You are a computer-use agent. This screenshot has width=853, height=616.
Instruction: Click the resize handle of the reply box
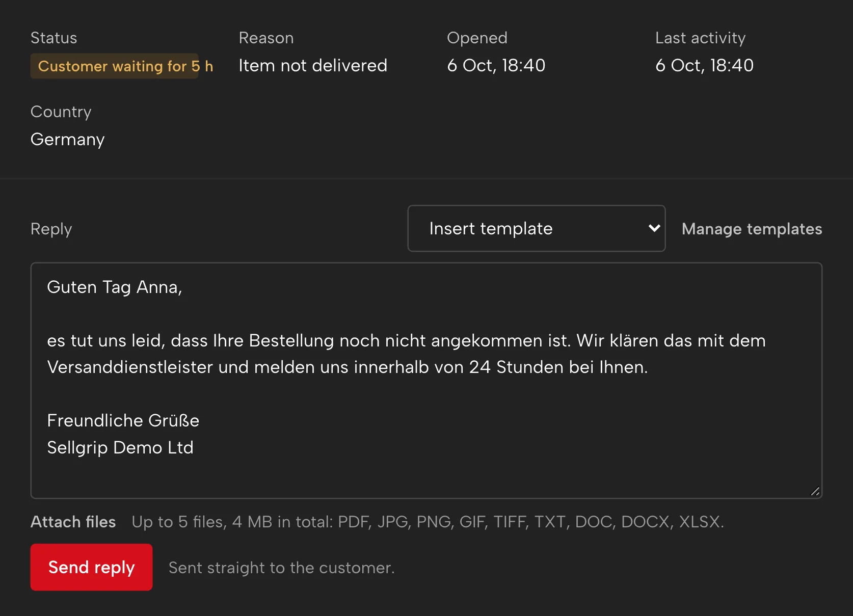click(815, 491)
